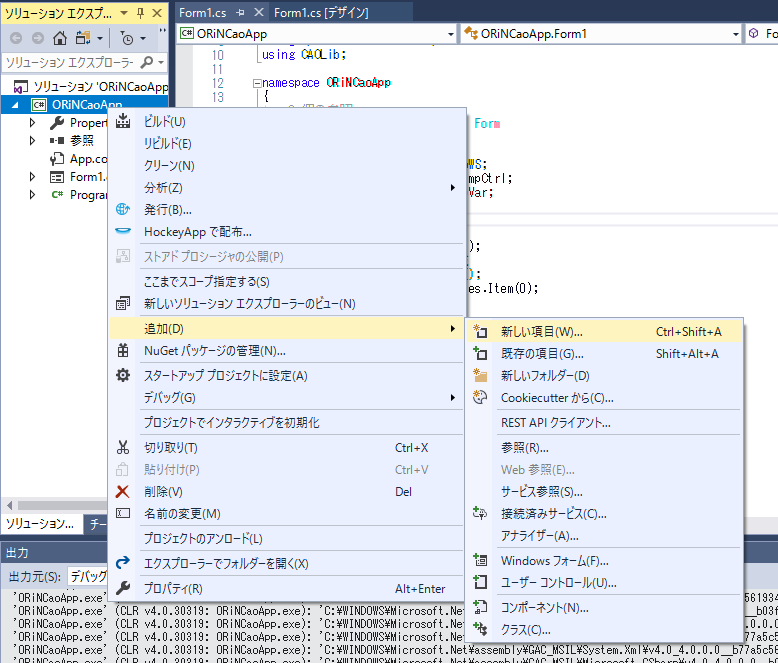Expand the 参照 references node
This screenshot has width=778, height=663.
click(32, 140)
